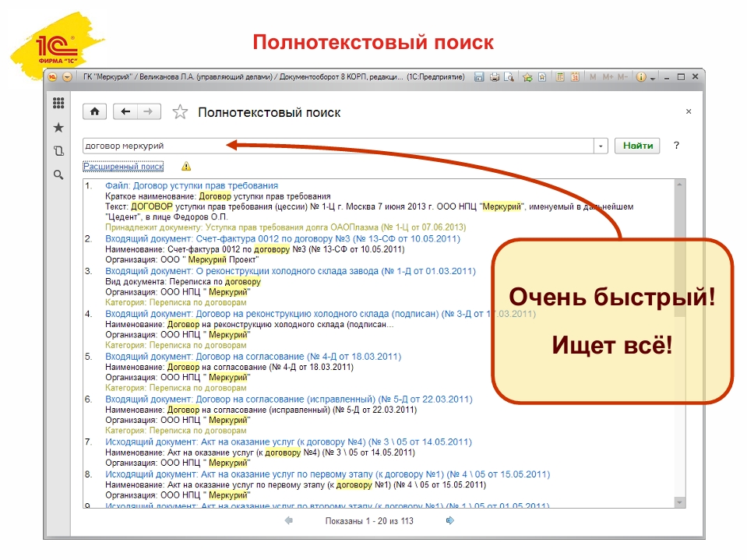
Task: Open the sections menu grid icon
Action: click(x=58, y=104)
